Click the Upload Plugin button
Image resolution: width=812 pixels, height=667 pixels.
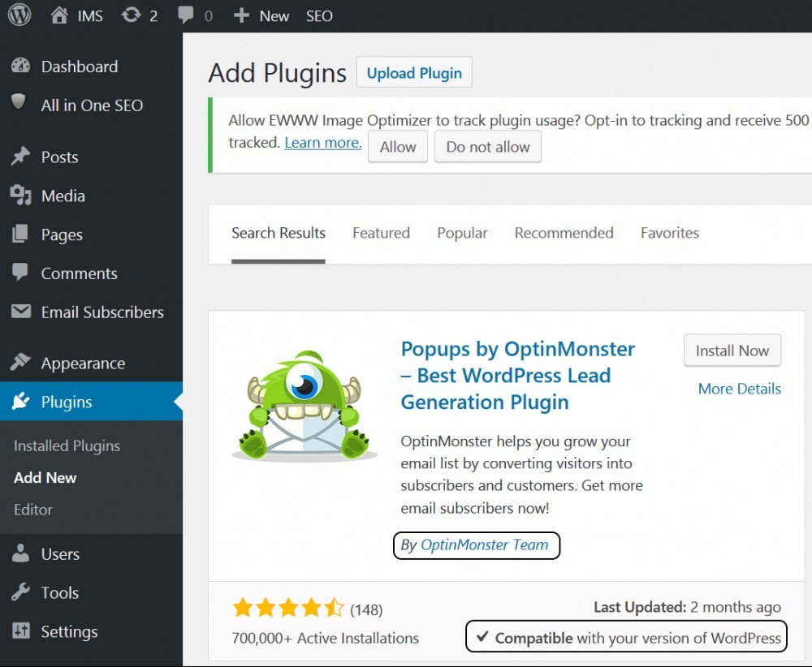pyautogui.click(x=414, y=72)
